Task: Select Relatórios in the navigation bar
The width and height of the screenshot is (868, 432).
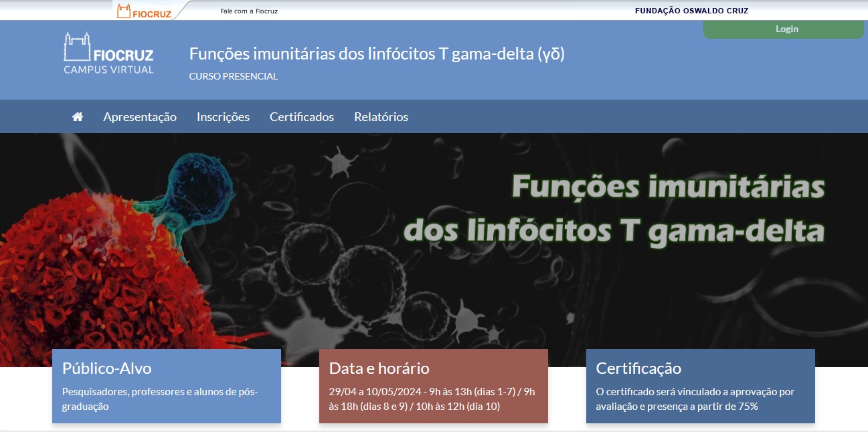Action: pyautogui.click(x=381, y=117)
